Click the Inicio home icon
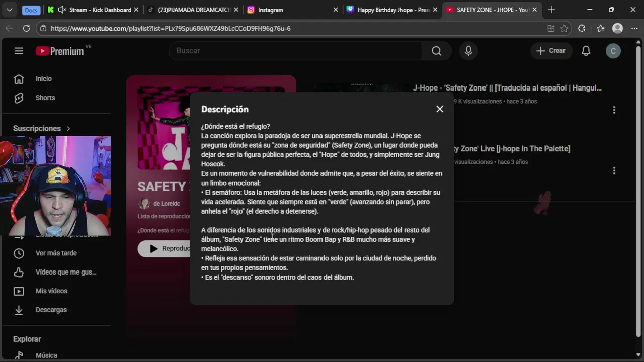Viewport: 644px width, 362px height. point(19,79)
